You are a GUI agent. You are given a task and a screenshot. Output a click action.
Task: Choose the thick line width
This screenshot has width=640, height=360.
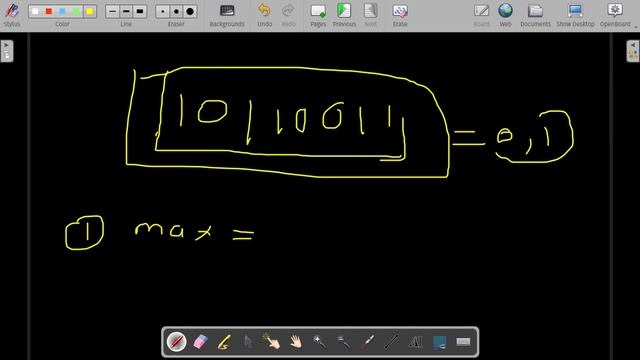(140, 11)
